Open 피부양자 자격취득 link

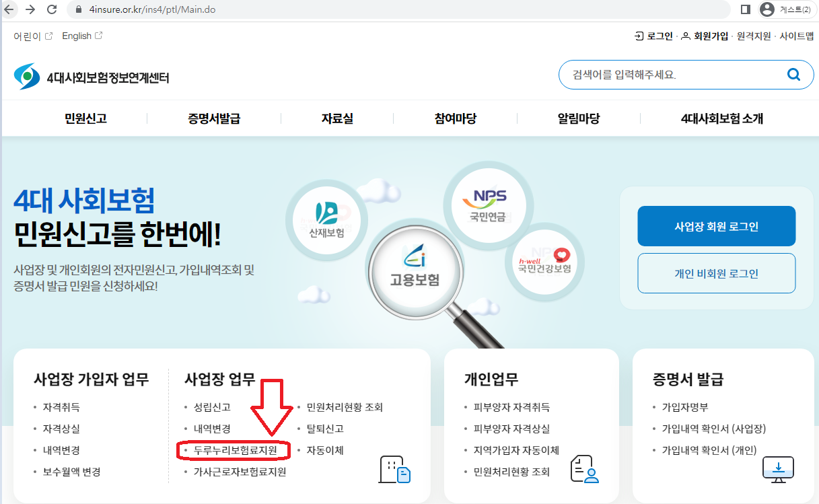511,407
